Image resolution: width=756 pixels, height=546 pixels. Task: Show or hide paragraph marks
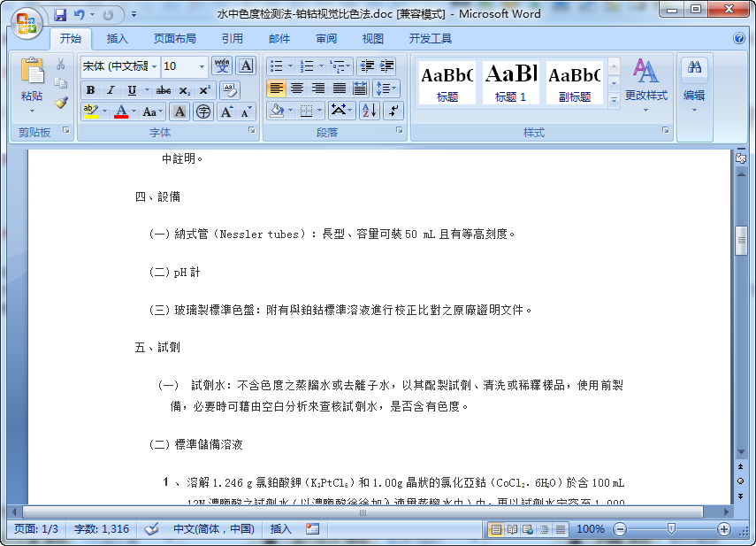click(393, 111)
